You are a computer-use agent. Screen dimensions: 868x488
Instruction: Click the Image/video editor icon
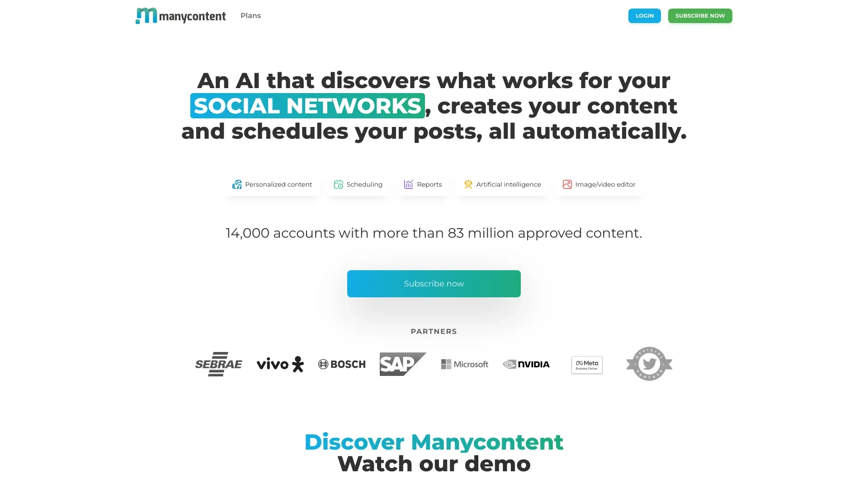tap(567, 184)
